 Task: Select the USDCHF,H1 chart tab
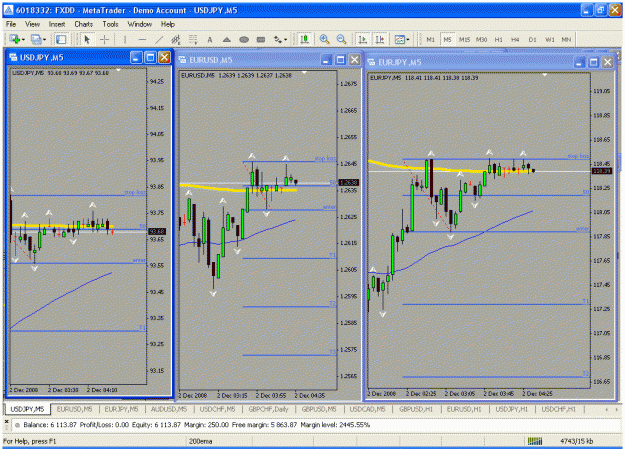(559, 409)
